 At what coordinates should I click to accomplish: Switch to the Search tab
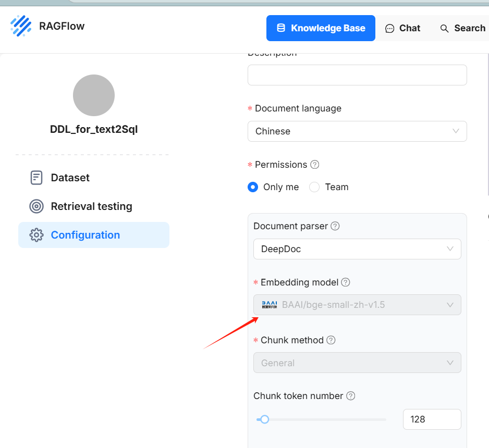click(x=462, y=28)
